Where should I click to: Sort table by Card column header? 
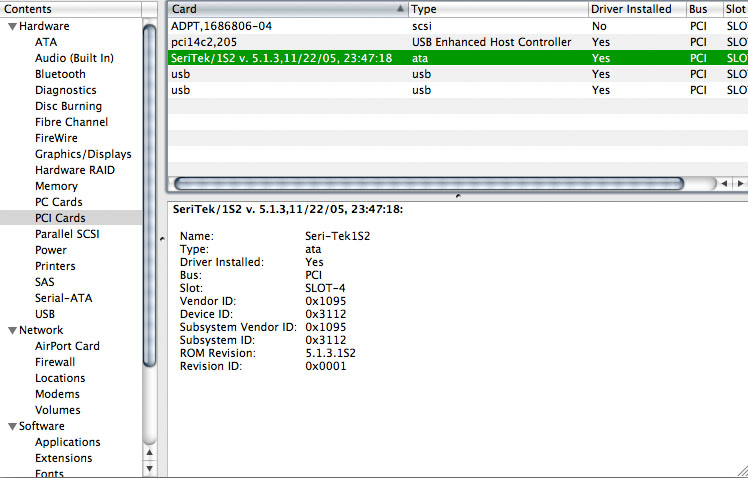tap(288, 9)
